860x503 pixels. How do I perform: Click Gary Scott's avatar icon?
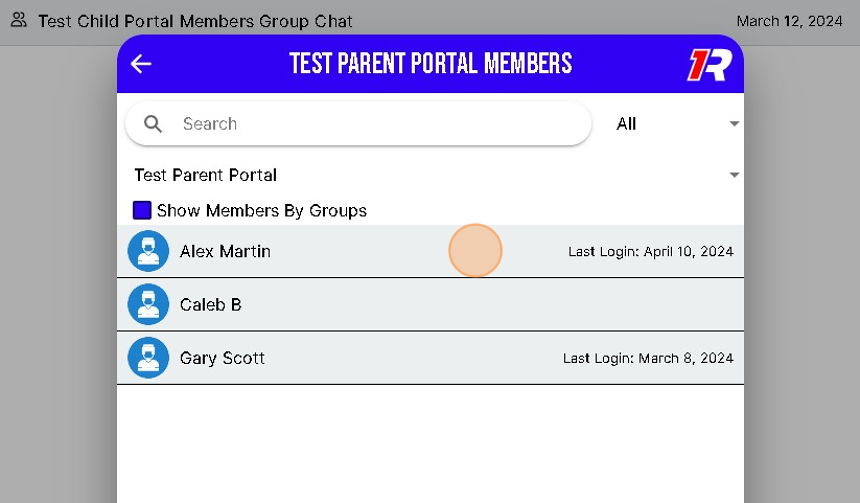[x=148, y=357]
